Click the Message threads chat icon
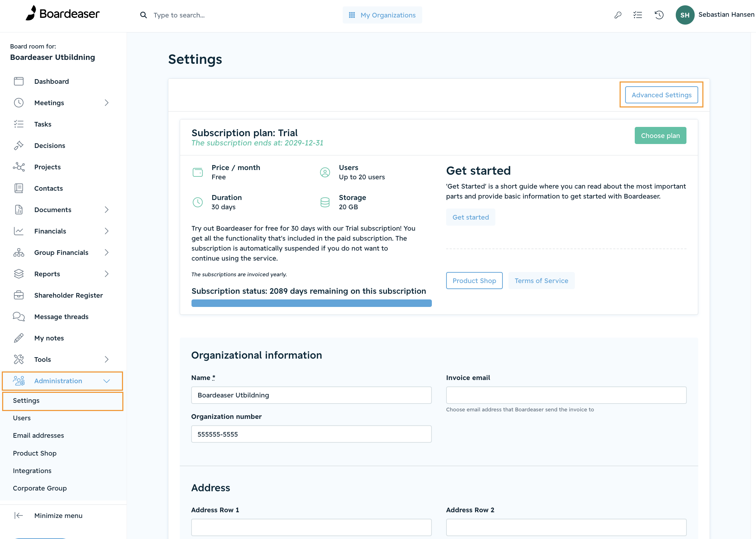The image size is (756, 539). (x=19, y=317)
